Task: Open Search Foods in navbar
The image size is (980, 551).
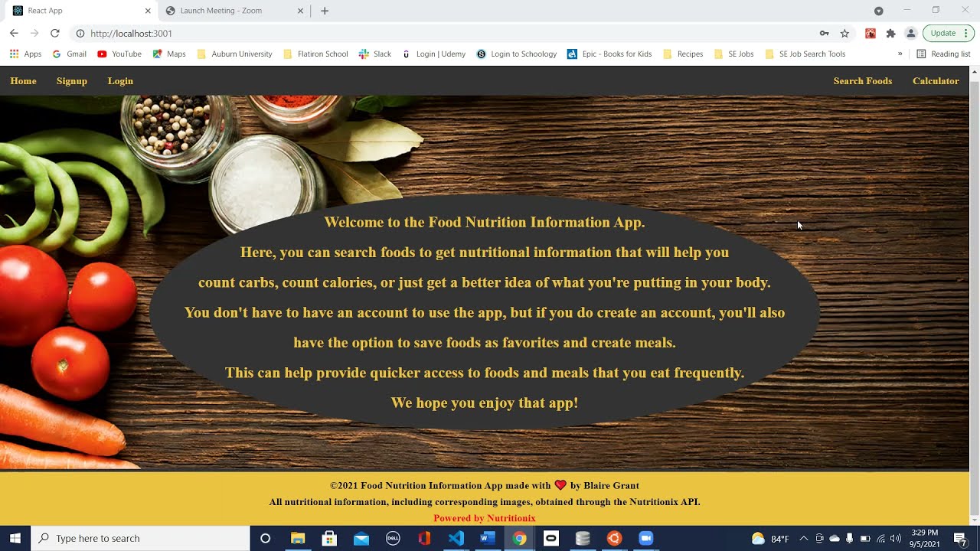Action: click(863, 81)
